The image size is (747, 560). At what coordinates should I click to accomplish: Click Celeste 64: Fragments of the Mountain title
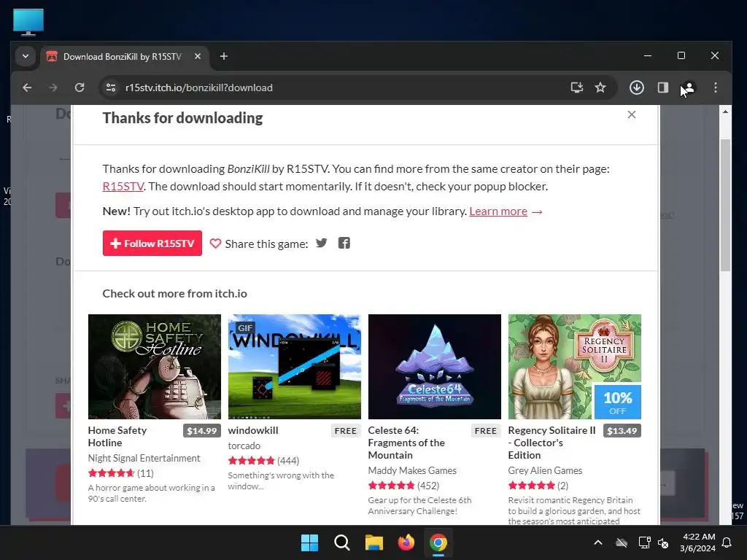click(x=406, y=443)
